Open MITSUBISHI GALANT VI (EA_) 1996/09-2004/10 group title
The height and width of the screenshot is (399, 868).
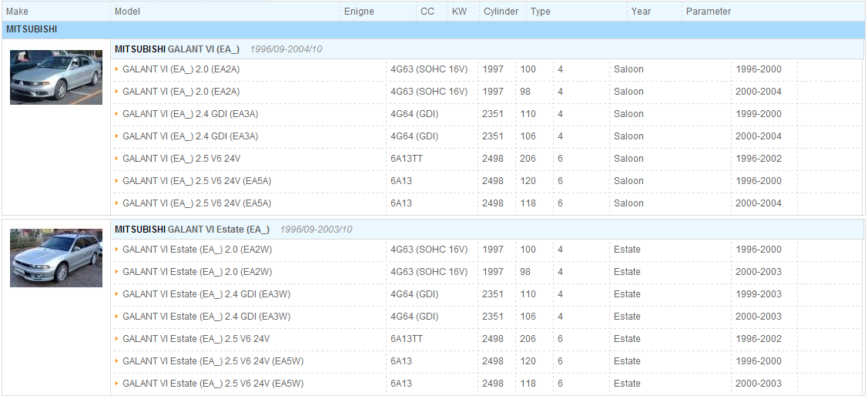point(218,49)
